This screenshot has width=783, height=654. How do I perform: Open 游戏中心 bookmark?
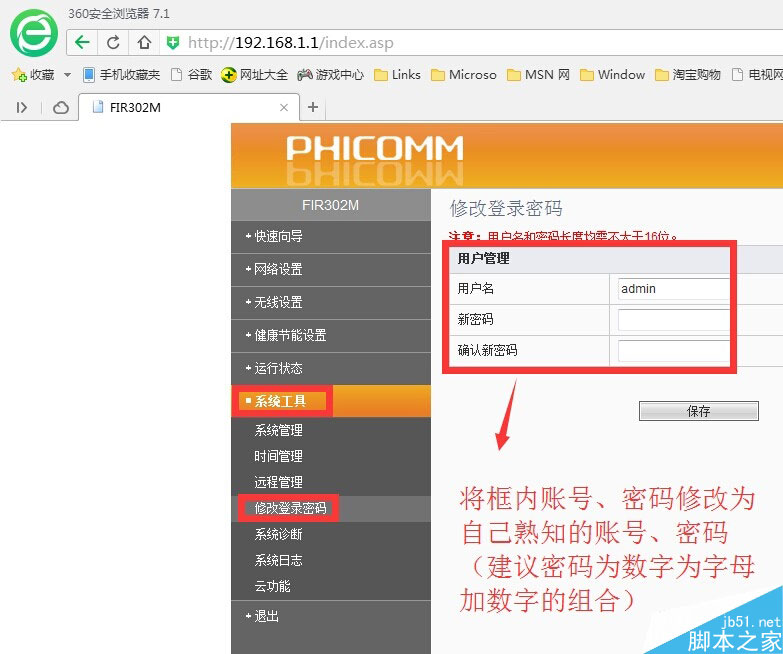pyautogui.click(x=331, y=75)
